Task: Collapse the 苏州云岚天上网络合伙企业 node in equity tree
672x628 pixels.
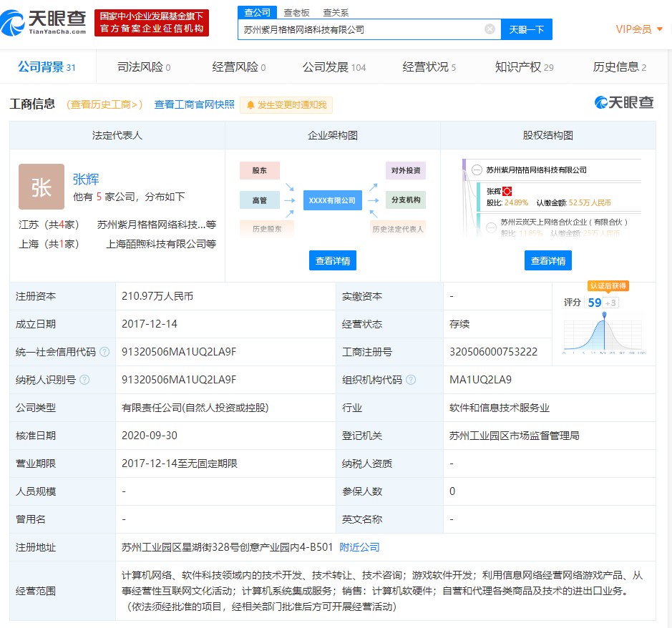Action: click(x=491, y=227)
